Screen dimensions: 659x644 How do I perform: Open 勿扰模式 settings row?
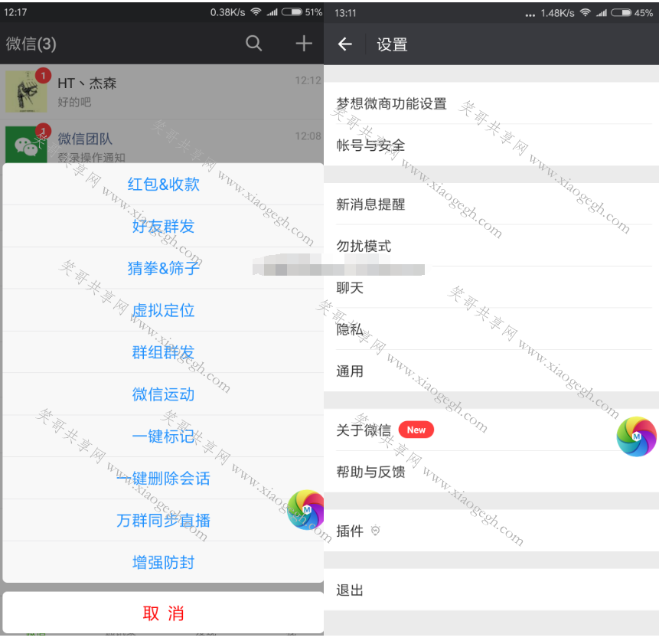[491, 246]
